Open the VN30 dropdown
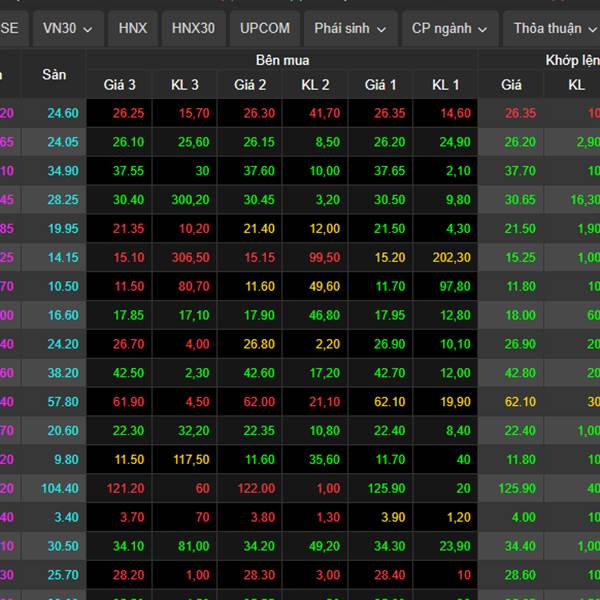This screenshot has width=600, height=600. click(68, 28)
